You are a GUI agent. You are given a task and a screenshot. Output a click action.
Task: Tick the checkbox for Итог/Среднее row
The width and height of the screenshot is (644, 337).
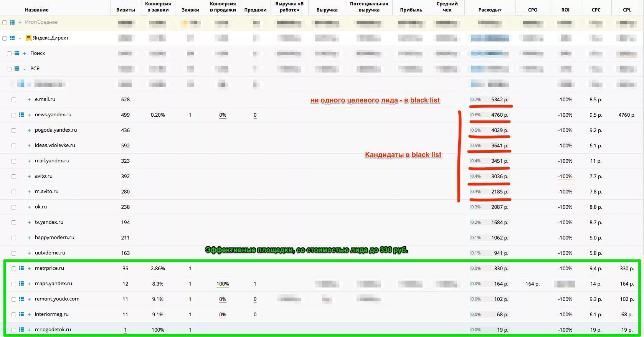5,23
